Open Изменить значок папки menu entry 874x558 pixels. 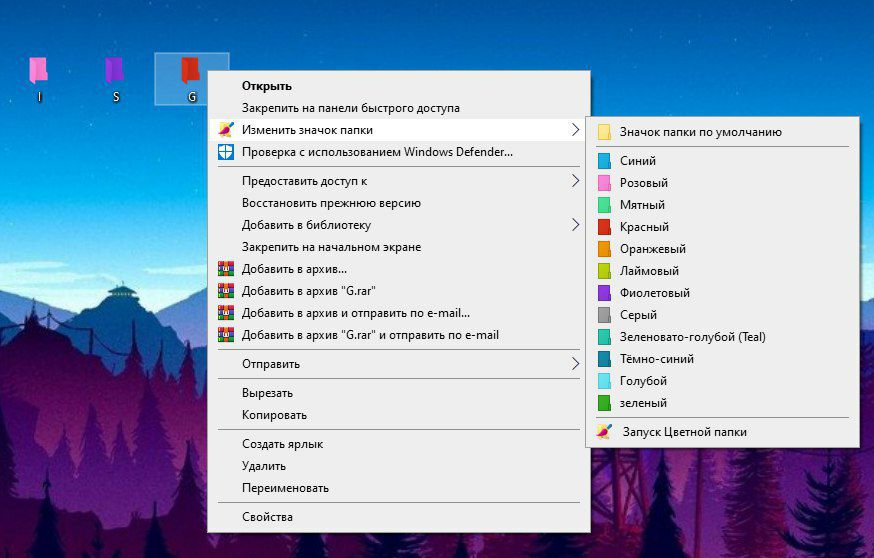tap(399, 130)
